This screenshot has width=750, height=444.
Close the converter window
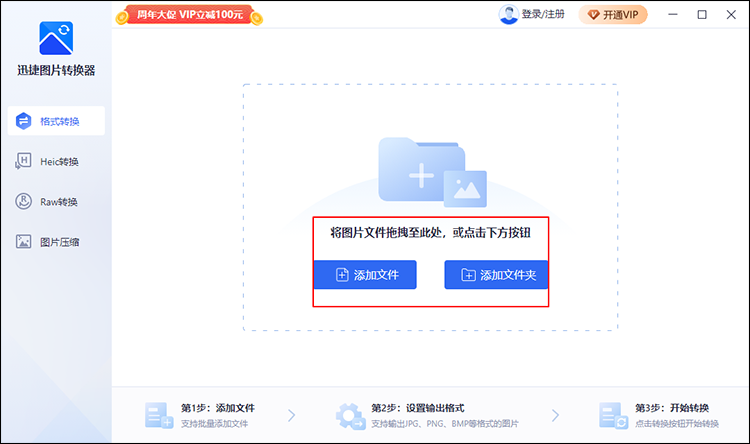(731, 15)
